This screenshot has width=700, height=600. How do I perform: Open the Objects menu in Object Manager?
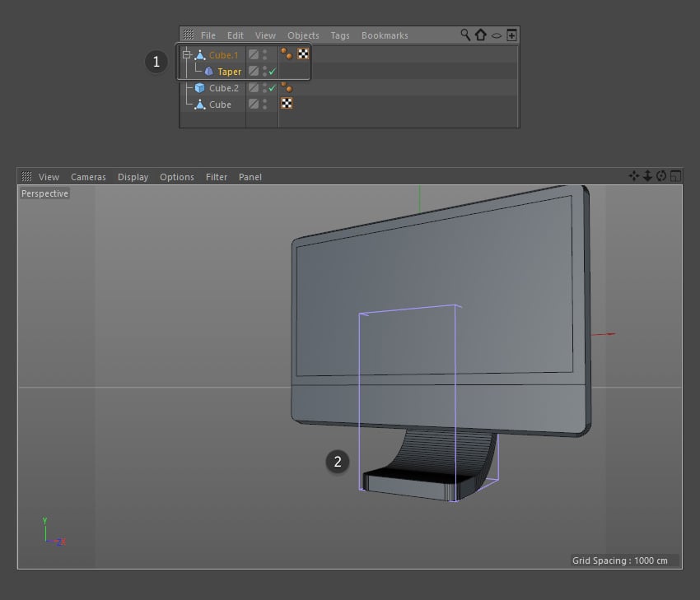click(302, 35)
